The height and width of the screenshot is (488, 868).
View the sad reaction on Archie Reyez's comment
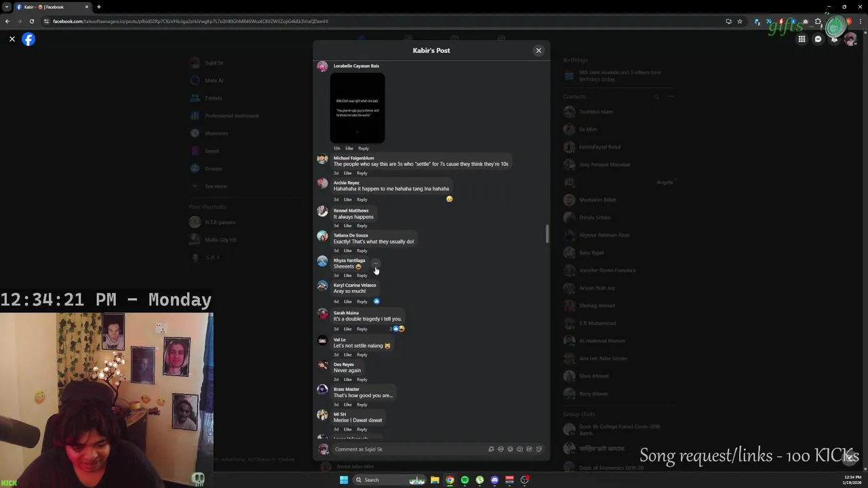[x=449, y=199]
